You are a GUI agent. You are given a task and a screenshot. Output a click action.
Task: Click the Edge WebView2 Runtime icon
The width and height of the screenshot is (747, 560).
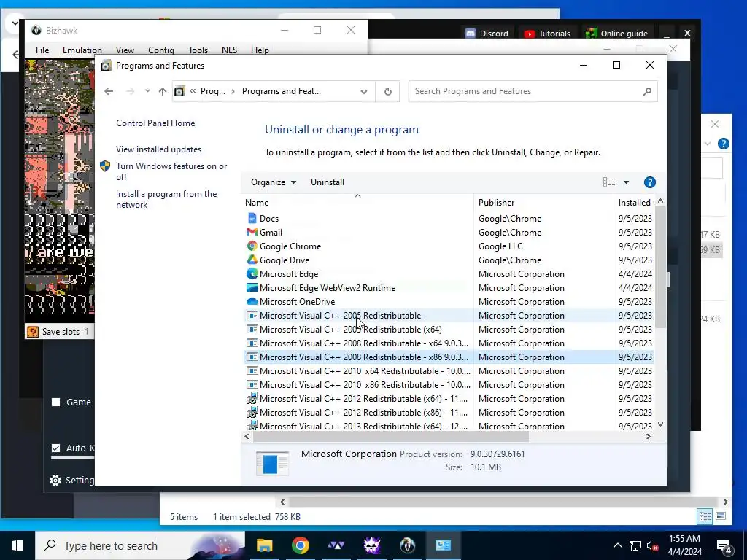point(252,287)
